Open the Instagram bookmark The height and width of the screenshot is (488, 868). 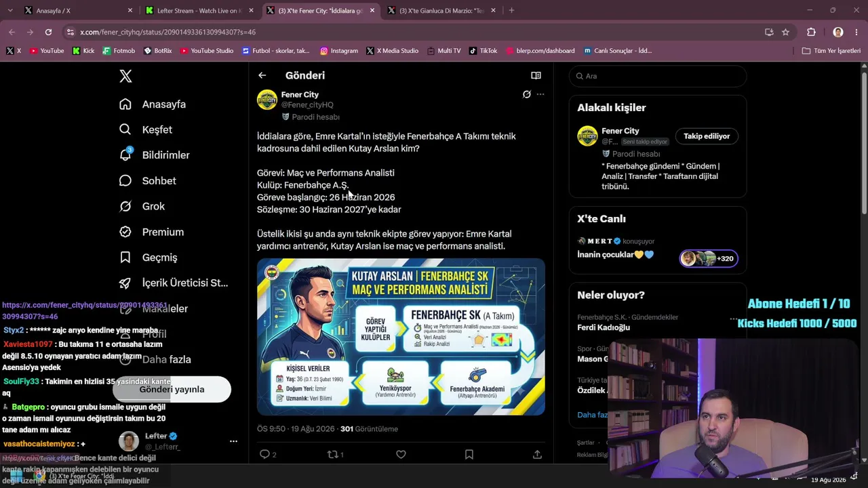coord(339,51)
